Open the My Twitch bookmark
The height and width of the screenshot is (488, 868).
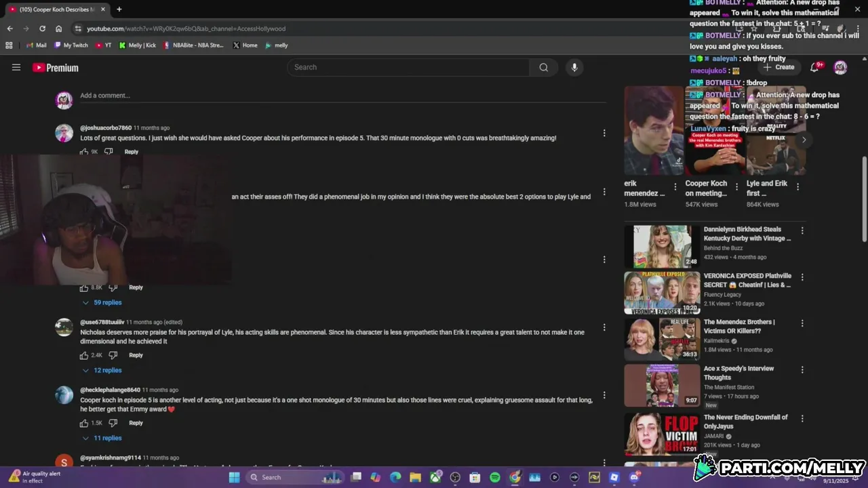tap(71, 45)
